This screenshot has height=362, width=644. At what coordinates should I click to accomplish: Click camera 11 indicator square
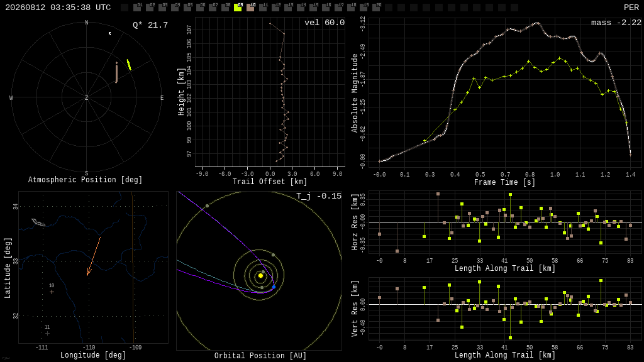coord(263,8)
